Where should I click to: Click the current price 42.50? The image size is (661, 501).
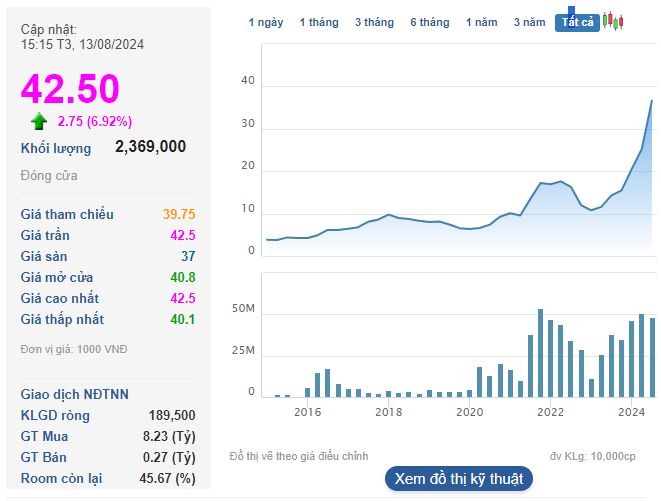click(70, 89)
